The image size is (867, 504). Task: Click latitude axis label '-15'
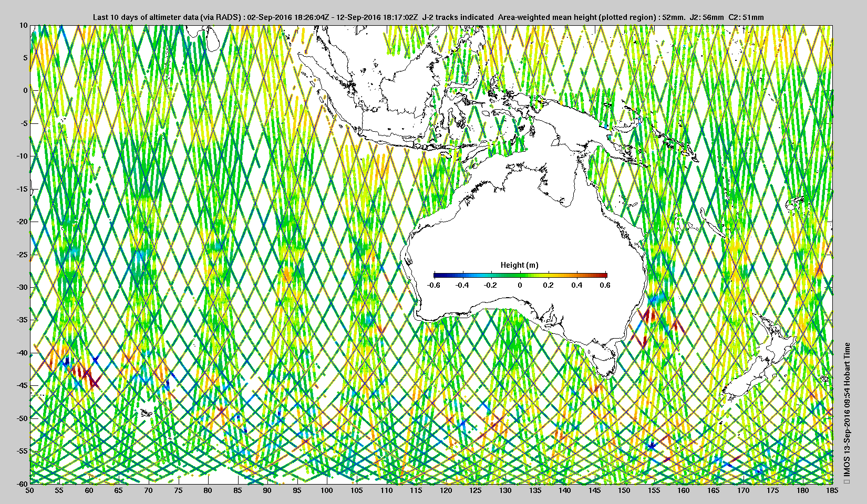pos(22,189)
